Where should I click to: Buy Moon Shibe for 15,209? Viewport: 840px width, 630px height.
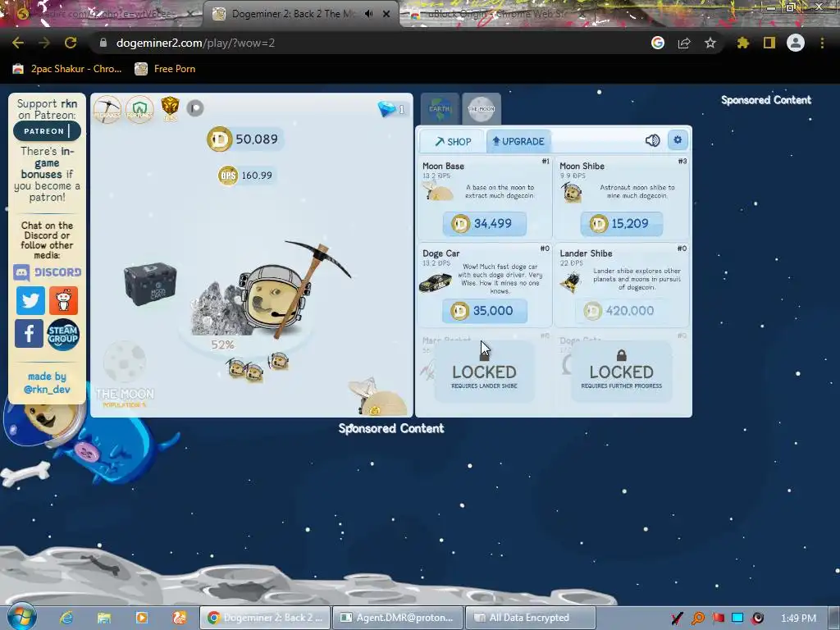(x=622, y=223)
